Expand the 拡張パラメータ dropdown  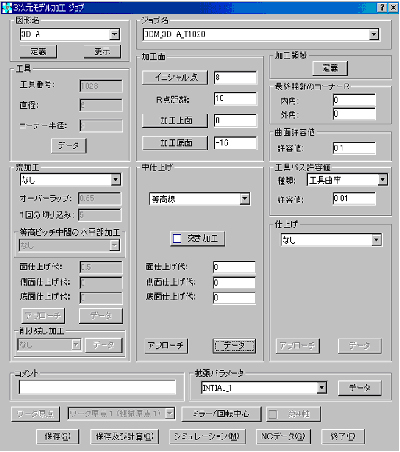(x=321, y=387)
